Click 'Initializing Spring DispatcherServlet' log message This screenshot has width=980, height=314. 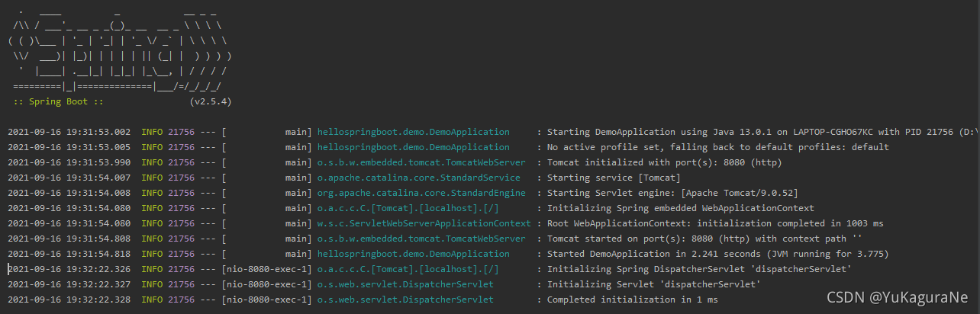pyautogui.click(x=699, y=269)
